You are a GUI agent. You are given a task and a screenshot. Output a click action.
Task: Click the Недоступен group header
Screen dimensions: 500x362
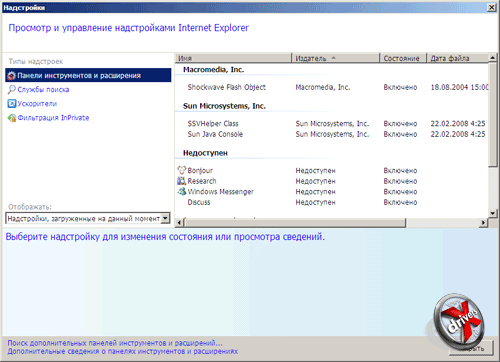tap(205, 153)
